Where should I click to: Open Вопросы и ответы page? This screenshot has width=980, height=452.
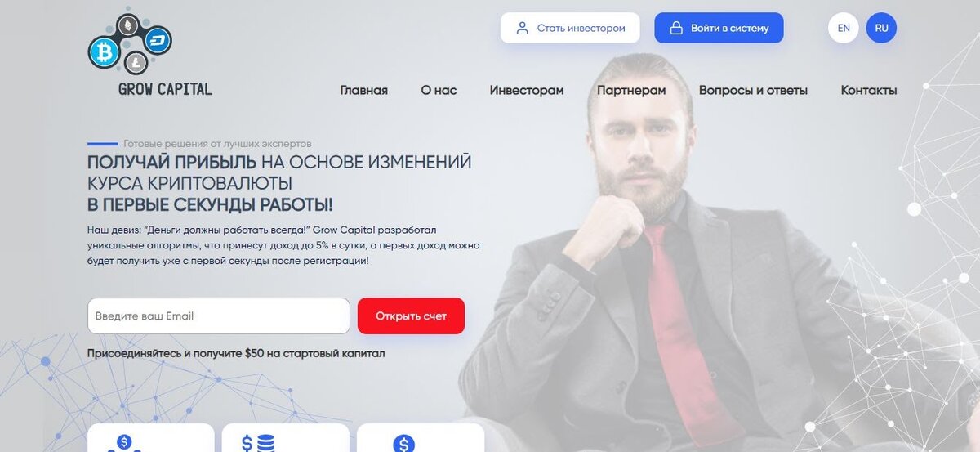click(x=753, y=91)
